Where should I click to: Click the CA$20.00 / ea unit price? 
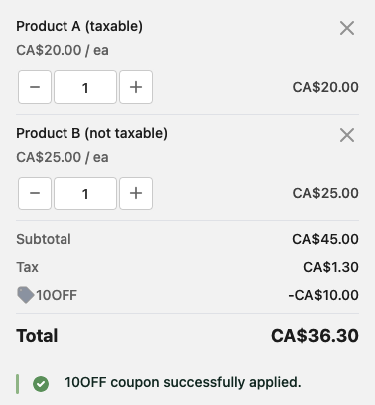(62, 50)
